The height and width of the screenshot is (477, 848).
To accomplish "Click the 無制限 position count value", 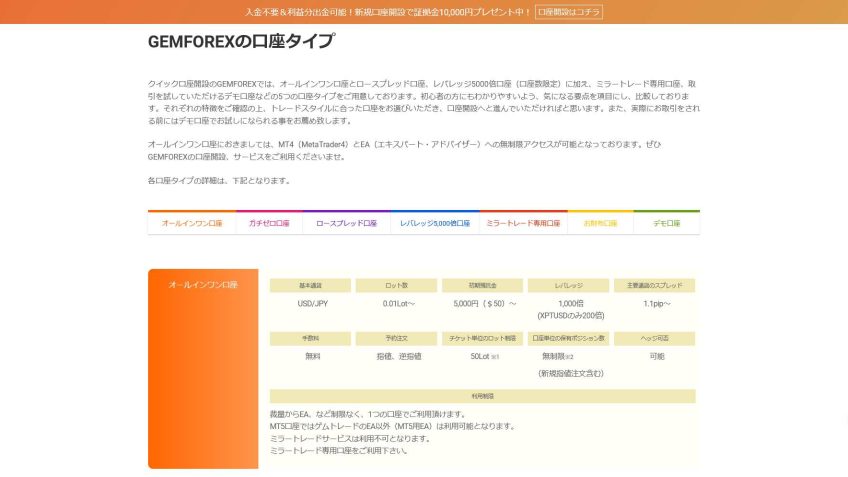I will [555, 356].
